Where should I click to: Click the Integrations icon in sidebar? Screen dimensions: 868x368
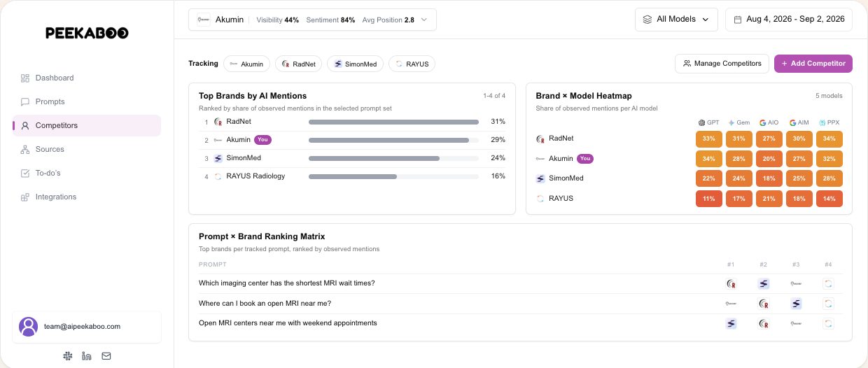tap(25, 197)
